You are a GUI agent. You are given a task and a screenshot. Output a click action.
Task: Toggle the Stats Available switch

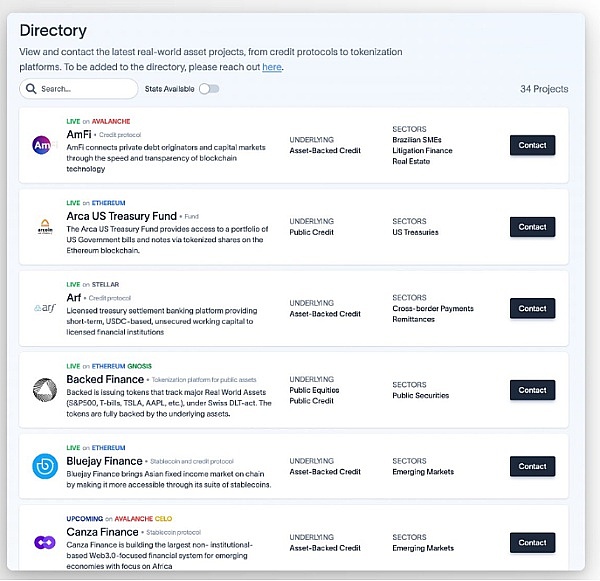click(208, 89)
